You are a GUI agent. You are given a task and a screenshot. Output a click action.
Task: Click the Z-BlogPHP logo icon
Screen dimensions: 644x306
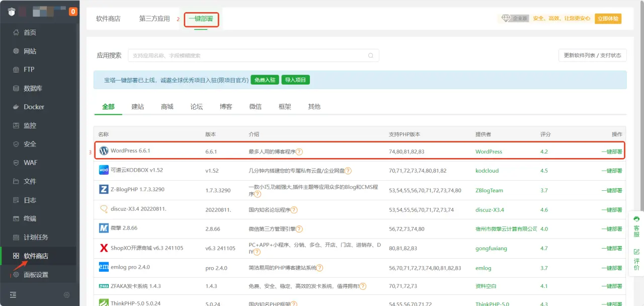[104, 190]
